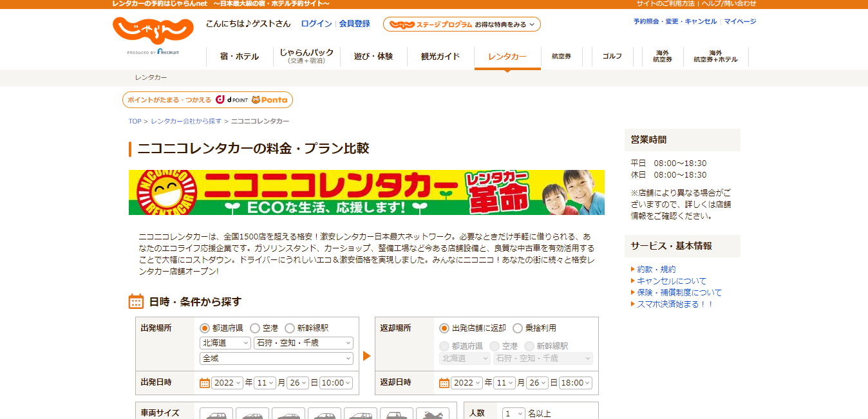Select the motorcycle vehicle size icon

coord(432,414)
